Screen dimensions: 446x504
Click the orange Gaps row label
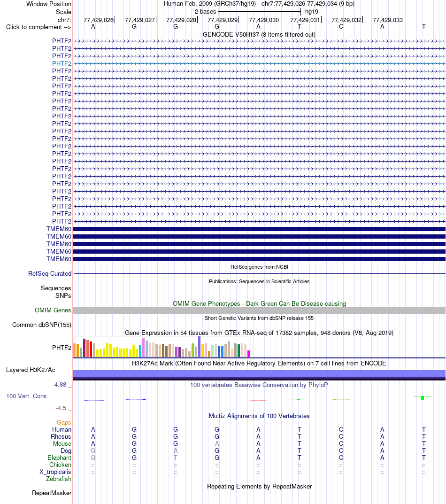click(64, 423)
